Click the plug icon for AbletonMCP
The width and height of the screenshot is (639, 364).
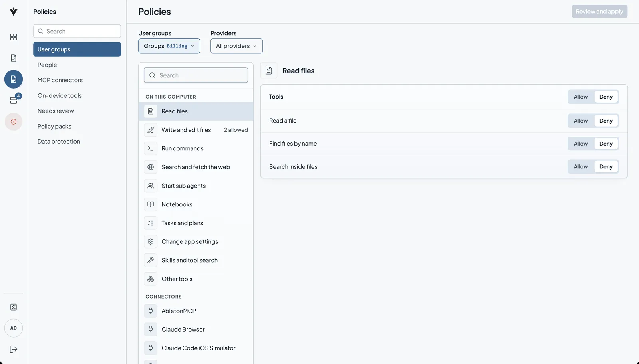coord(151,311)
